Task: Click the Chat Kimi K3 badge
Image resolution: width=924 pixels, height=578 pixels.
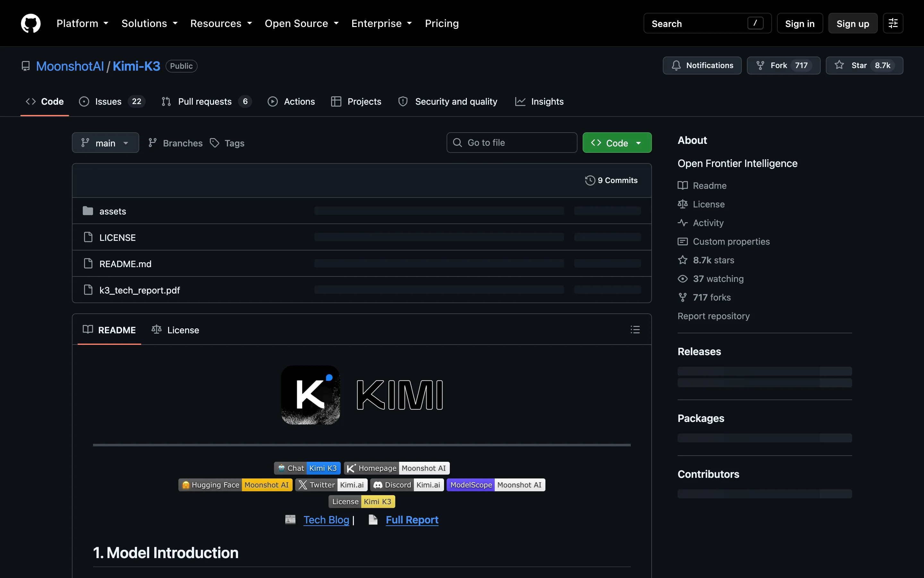Action: (307, 468)
